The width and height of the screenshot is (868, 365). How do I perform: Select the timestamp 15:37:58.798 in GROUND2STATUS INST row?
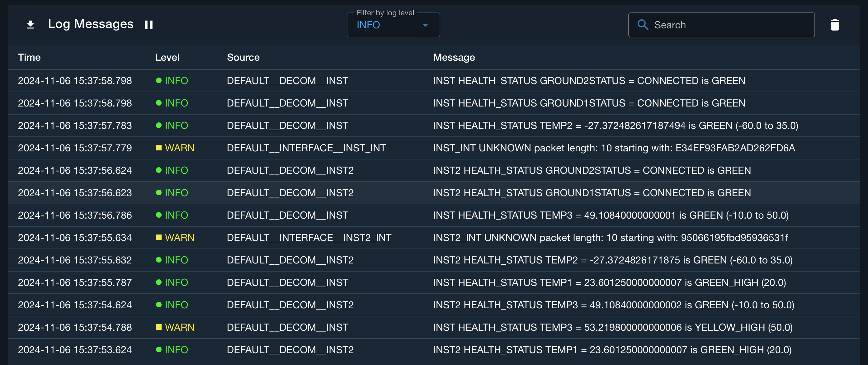point(75,81)
